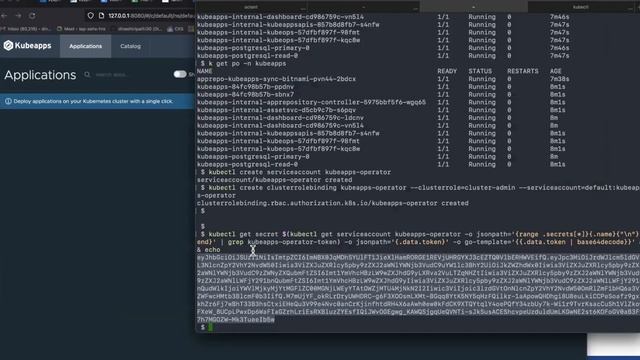Image resolution: width=640 pixels, height=360 pixels.
Task: Click the page icon beside the URL
Action: click(x=102, y=16)
